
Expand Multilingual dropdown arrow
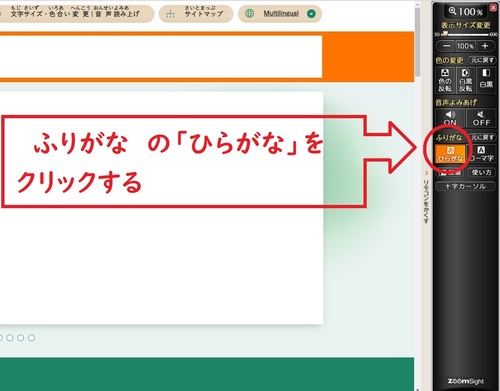tap(311, 14)
